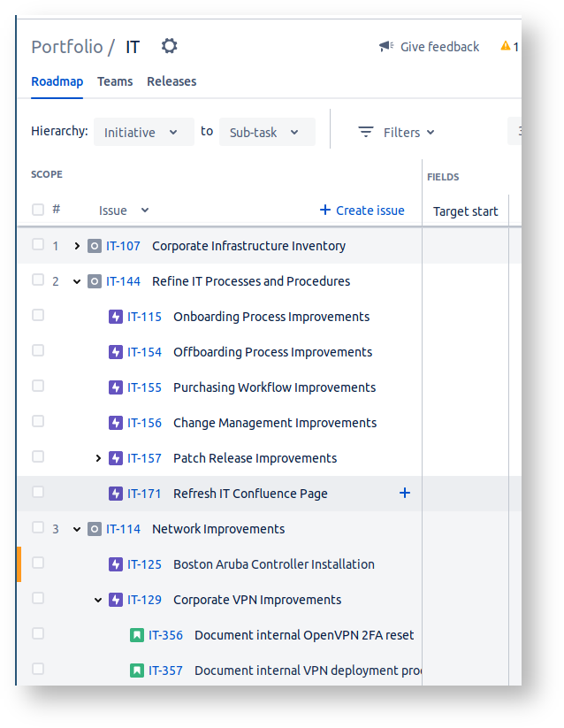The height and width of the screenshot is (728, 564).
Task: Click the story icon beside IT-356
Action: tap(137, 635)
